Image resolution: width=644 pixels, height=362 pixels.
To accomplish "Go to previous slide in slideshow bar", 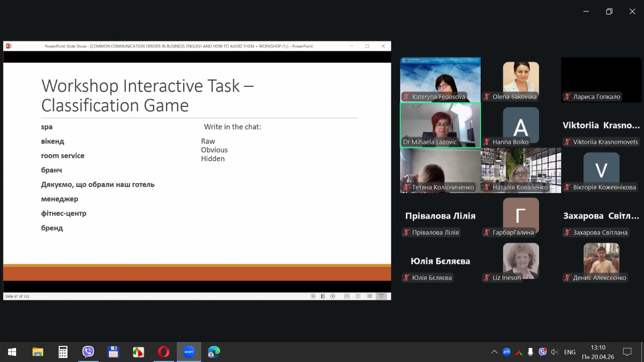I will (x=313, y=296).
